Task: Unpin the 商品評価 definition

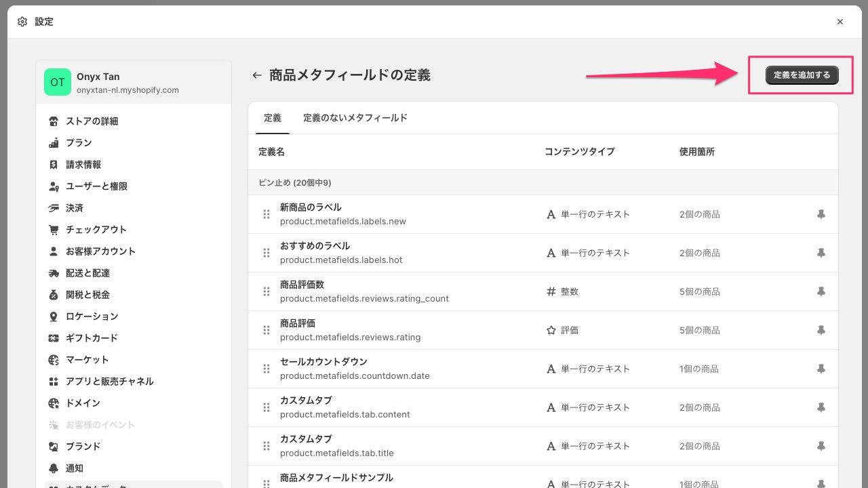Action: click(x=821, y=330)
